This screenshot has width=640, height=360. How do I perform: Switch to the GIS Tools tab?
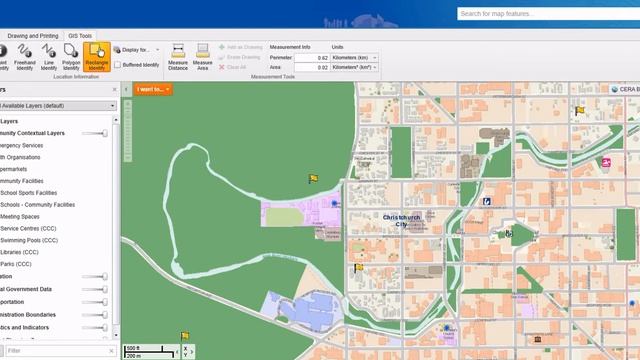click(80, 36)
